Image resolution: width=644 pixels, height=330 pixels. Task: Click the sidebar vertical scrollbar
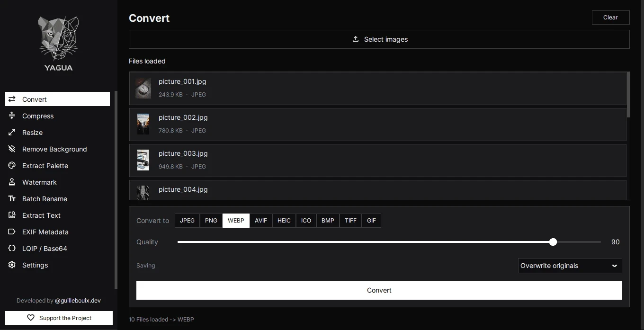pyautogui.click(x=116, y=189)
